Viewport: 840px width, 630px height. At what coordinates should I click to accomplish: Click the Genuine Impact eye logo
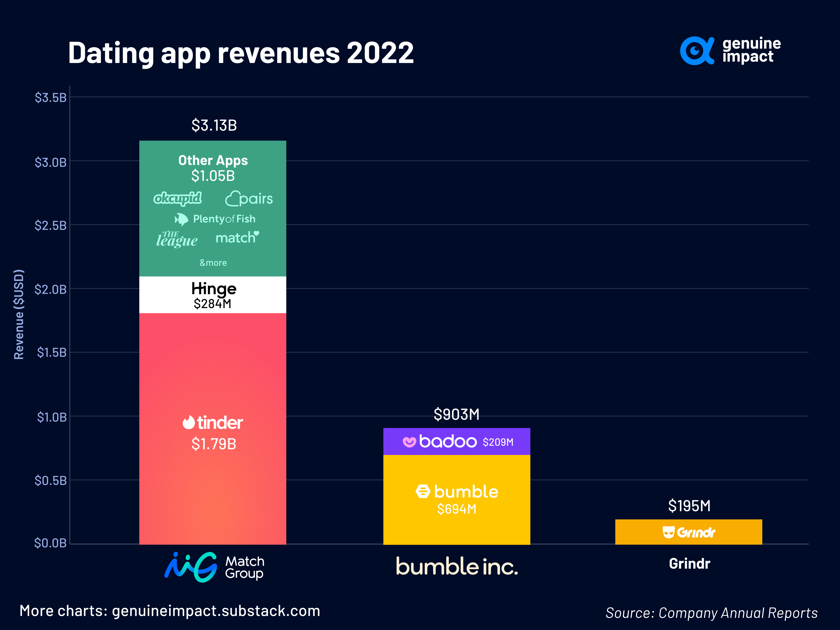(697, 50)
